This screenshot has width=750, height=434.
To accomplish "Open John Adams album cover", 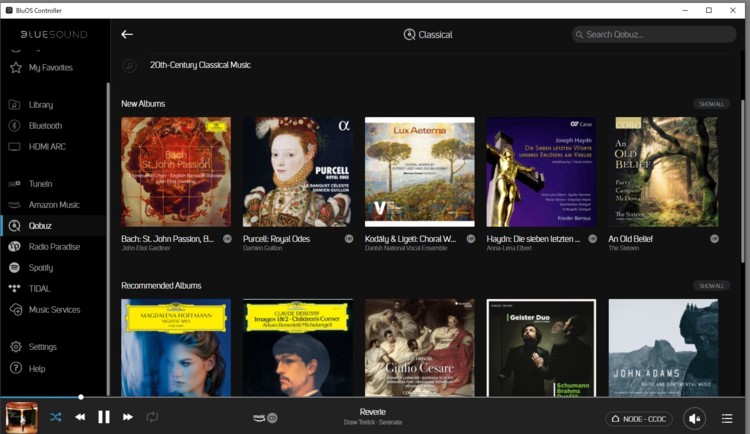I will tap(663, 348).
